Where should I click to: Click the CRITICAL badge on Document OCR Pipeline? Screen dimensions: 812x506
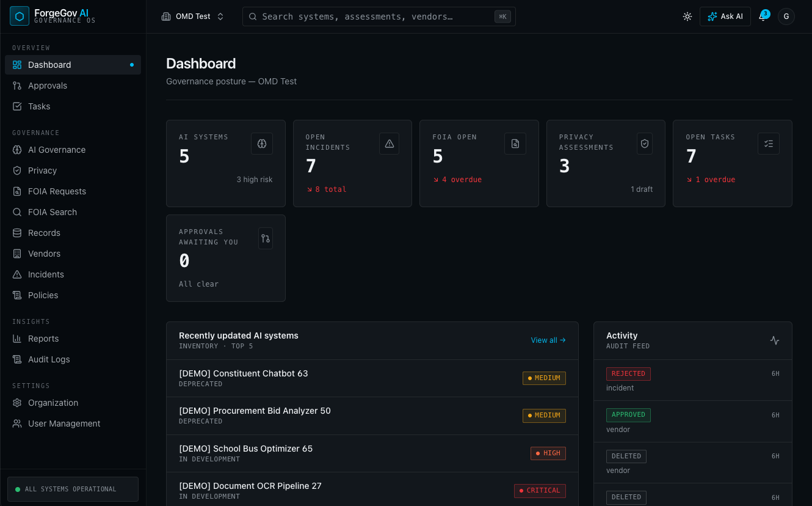click(540, 491)
